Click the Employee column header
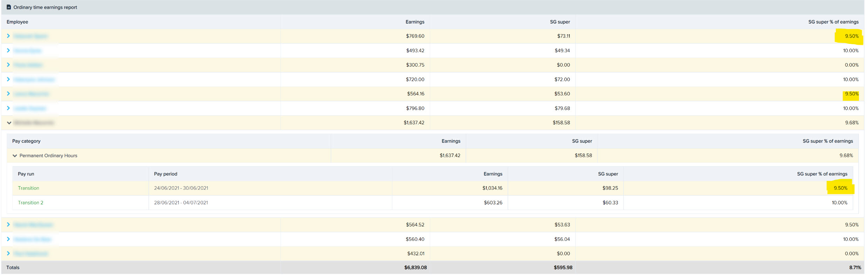The image size is (868, 277). click(17, 22)
